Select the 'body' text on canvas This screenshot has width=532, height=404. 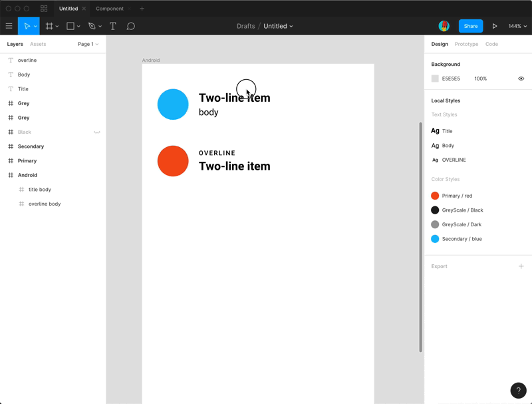coord(208,112)
